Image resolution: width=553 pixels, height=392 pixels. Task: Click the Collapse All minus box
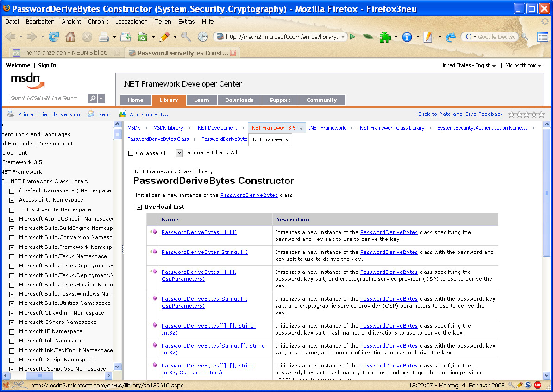(131, 153)
